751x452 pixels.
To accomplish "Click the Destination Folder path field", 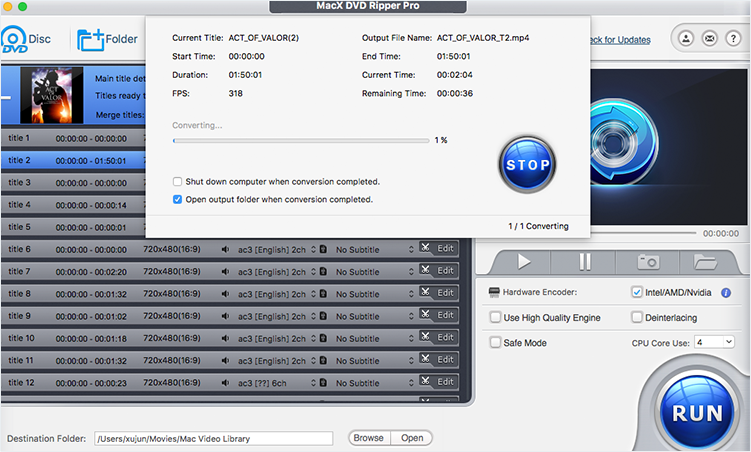I will click(x=213, y=438).
